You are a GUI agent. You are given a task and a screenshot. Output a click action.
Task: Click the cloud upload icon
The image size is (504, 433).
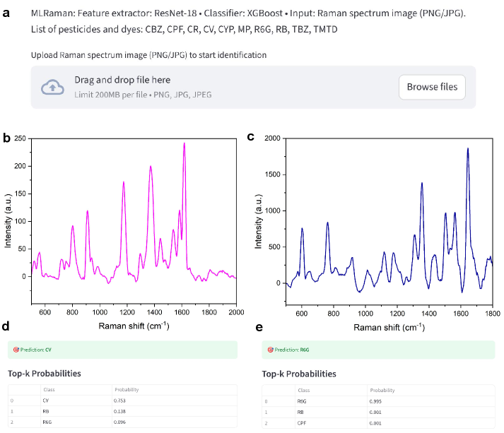[x=52, y=87]
